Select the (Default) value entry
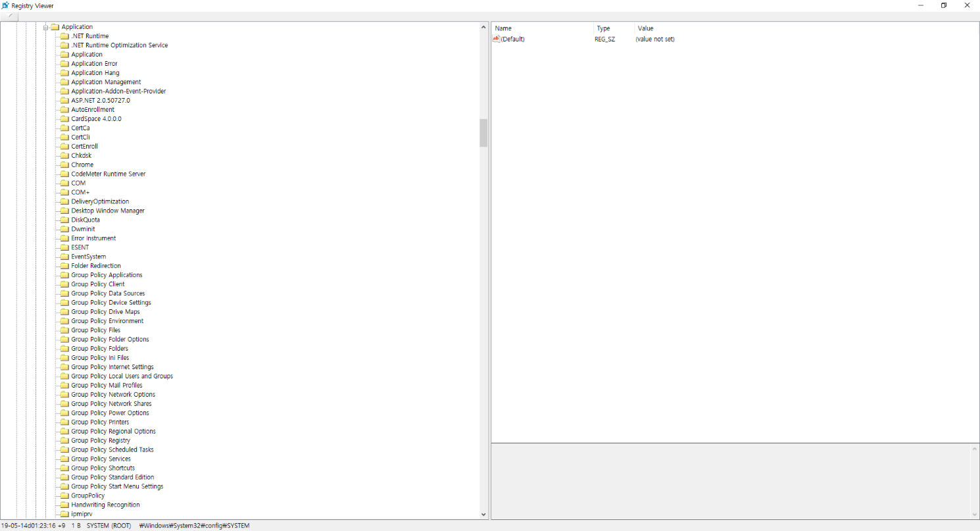This screenshot has width=980, height=531. pos(512,39)
